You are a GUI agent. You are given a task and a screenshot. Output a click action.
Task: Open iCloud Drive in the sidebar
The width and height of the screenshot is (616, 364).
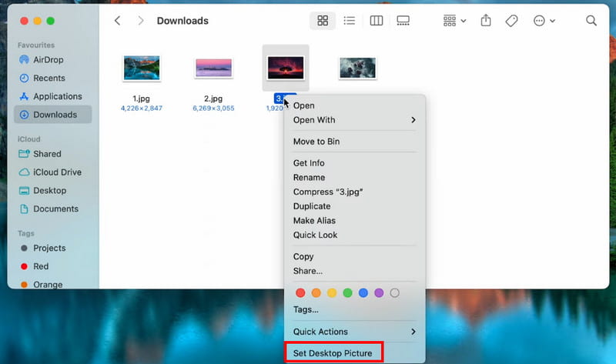[x=56, y=172]
